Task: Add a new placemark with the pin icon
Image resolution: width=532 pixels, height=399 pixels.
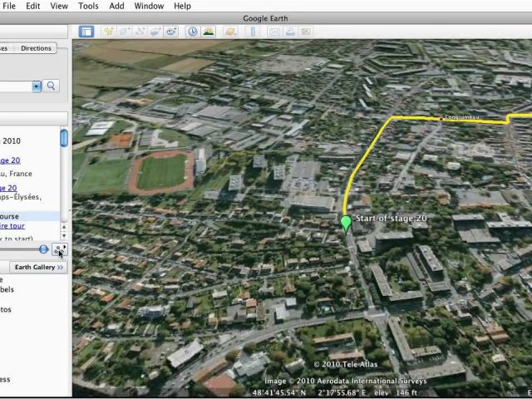Action: pos(109,32)
